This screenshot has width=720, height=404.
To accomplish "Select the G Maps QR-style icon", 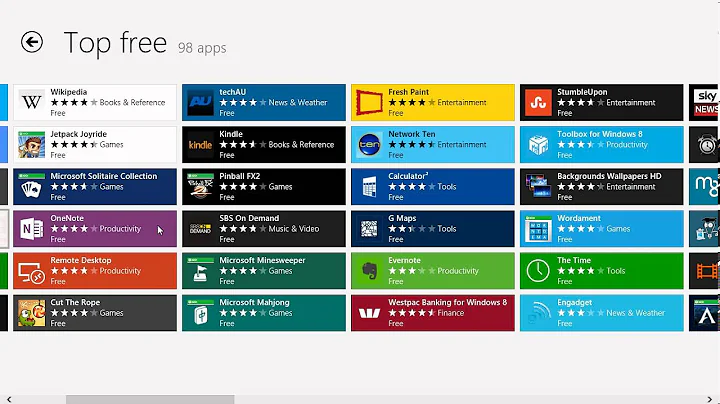I will click(x=370, y=229).
